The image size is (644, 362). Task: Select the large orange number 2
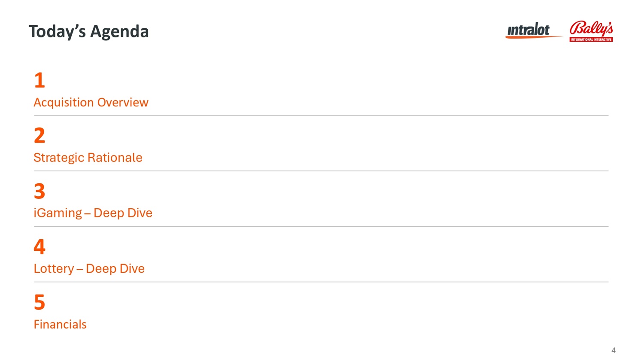39,136
